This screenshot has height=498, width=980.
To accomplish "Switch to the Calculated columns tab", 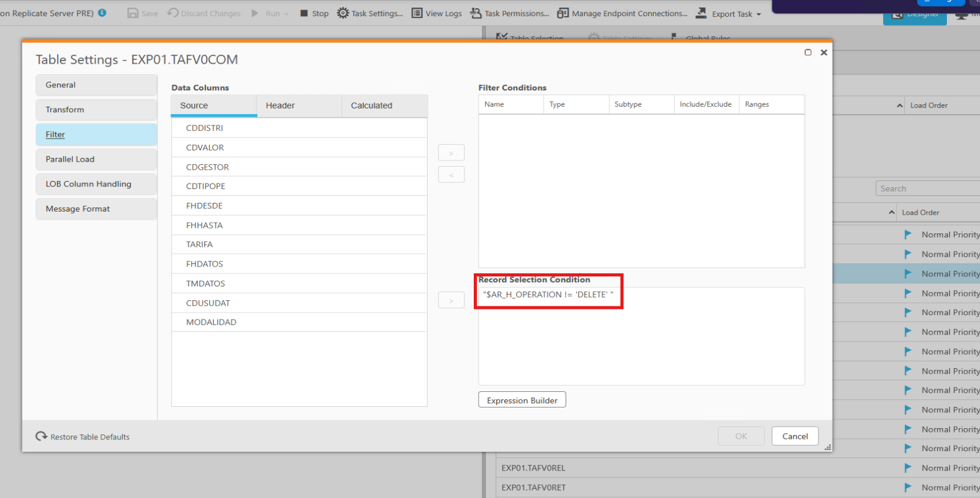I will click(385, 105).
